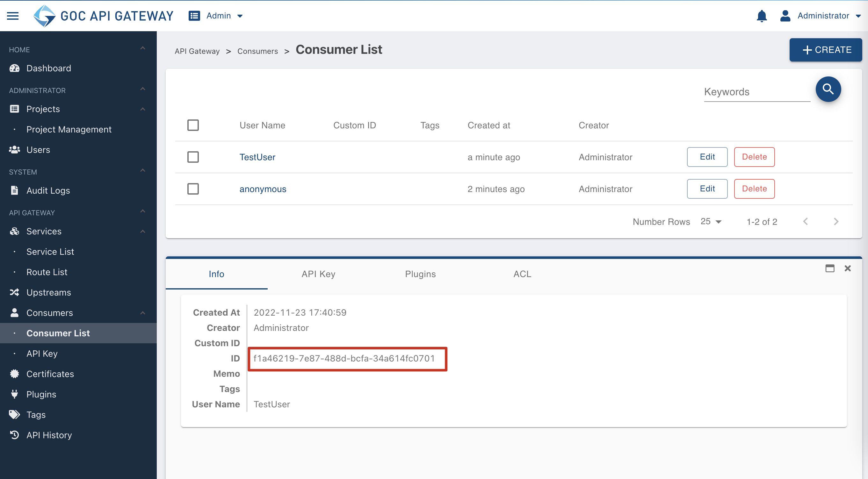Open the Administrator account dropdown arrow

(858, 16)
